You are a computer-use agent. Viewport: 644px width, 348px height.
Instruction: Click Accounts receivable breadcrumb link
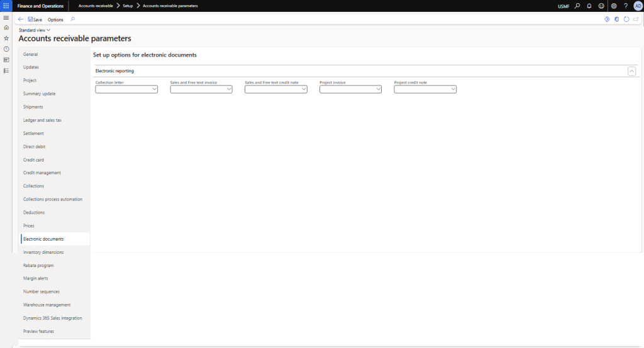(x=96, y=6)
